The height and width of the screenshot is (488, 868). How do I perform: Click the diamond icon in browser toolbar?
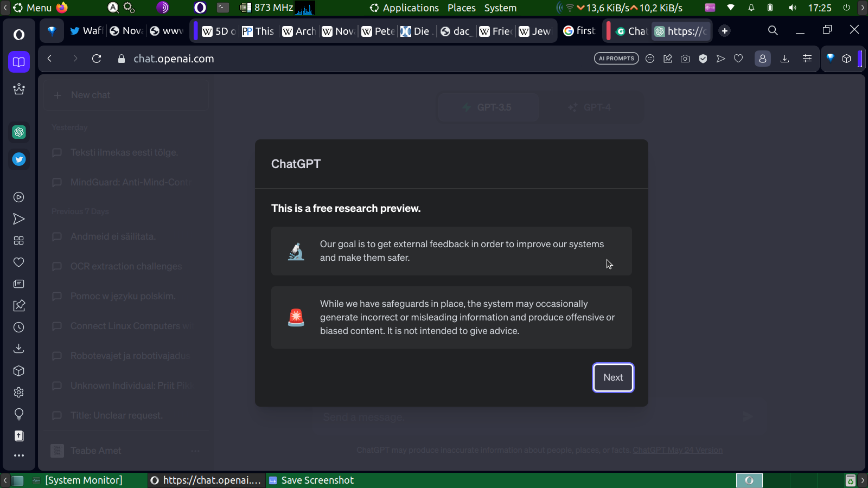tap(830, 58)
